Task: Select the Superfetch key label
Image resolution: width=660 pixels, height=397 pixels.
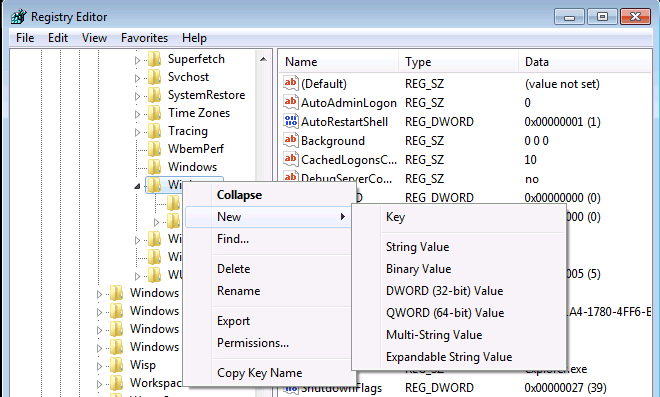Action: 196,59
